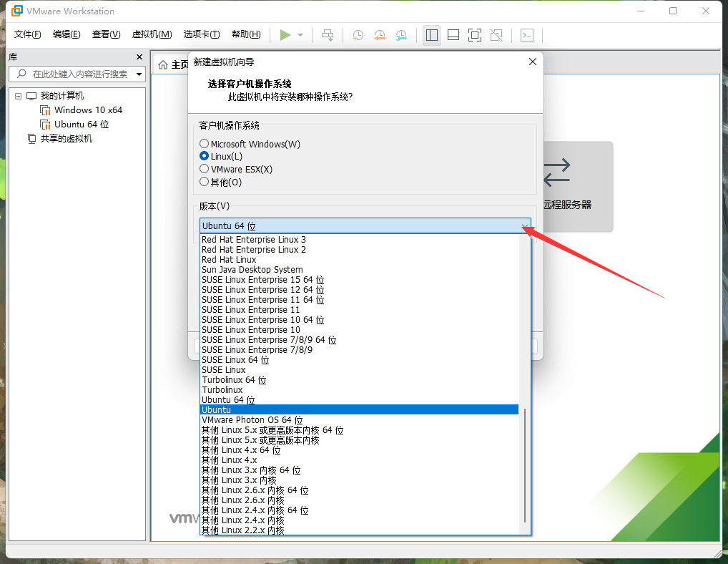This screenshot has width=728, height=564.
Task: Choose 其他 Linux 5.x 或更高版本内核 64 位
Action: [x=360, y=430]
